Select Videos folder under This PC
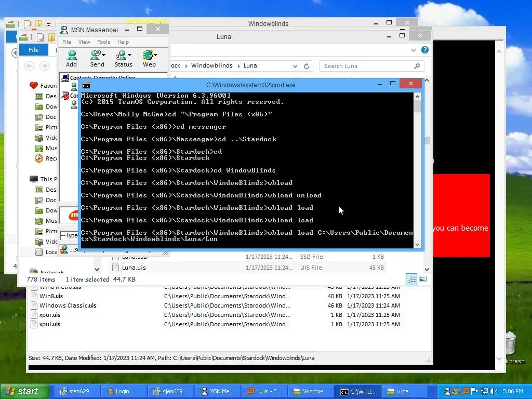The image size is (532, 399). (x=46, y=242)
